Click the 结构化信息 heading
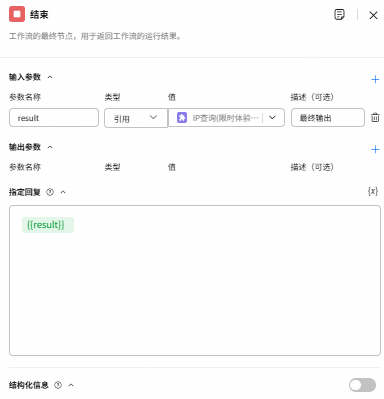This screenshot has width=384, height=399. pos(29,385)
